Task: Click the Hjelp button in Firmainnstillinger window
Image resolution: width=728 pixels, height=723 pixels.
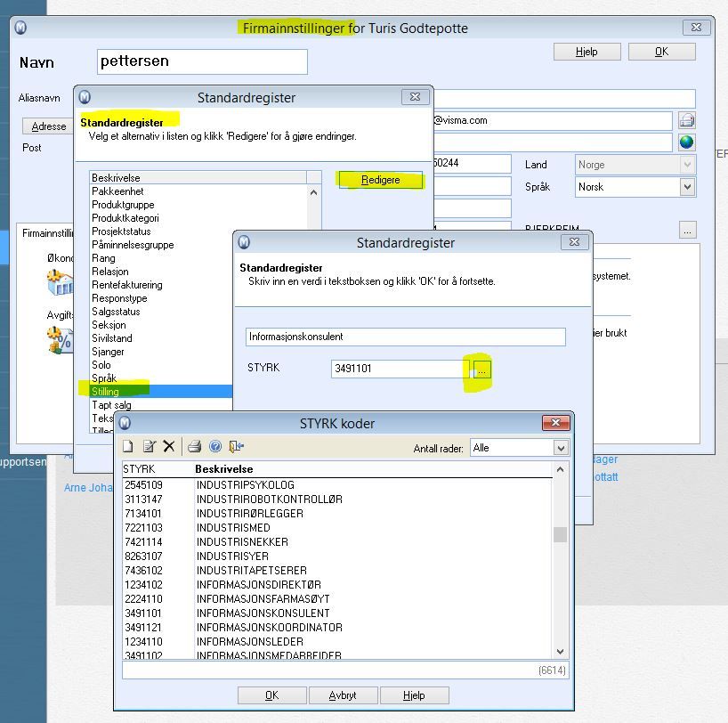Action: (x=586, y=52)
